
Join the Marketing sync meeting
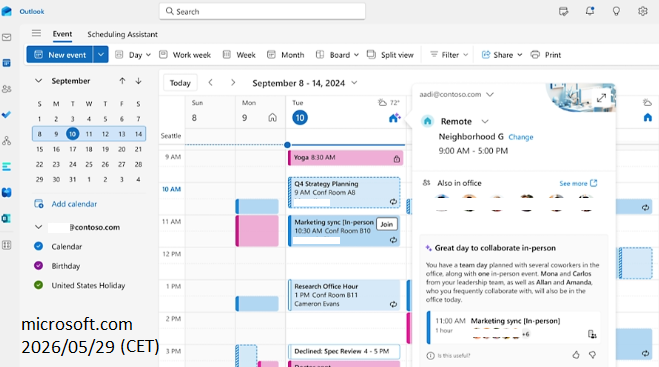coord(387,224)
